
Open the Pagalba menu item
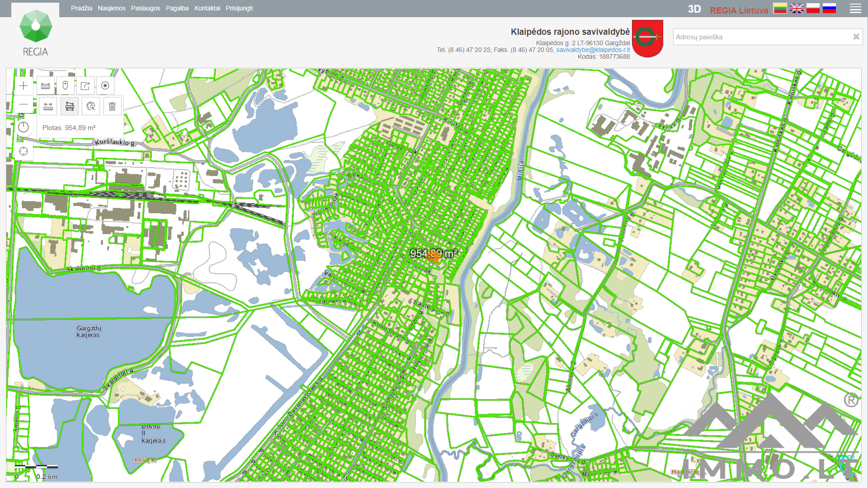tap(177, 8)
